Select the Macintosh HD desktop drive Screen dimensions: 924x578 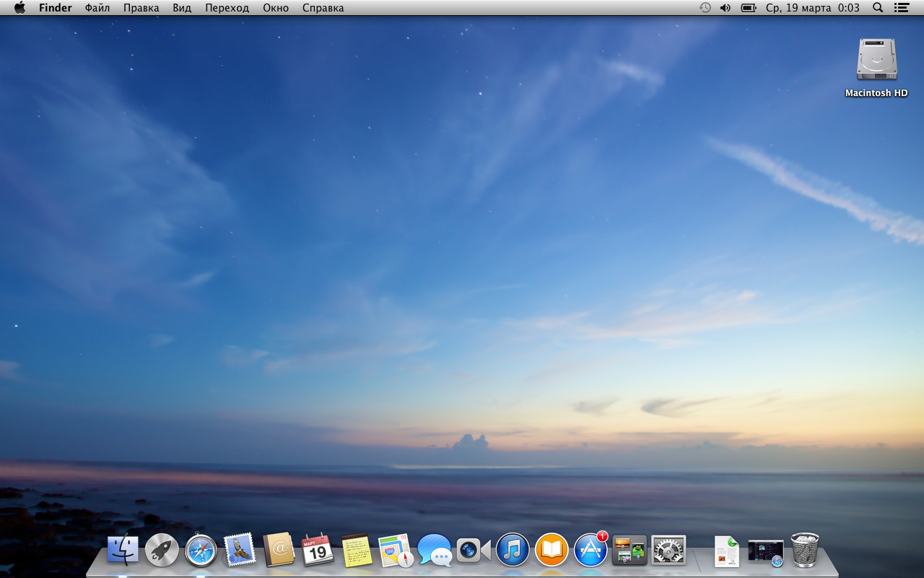(876, 61)
